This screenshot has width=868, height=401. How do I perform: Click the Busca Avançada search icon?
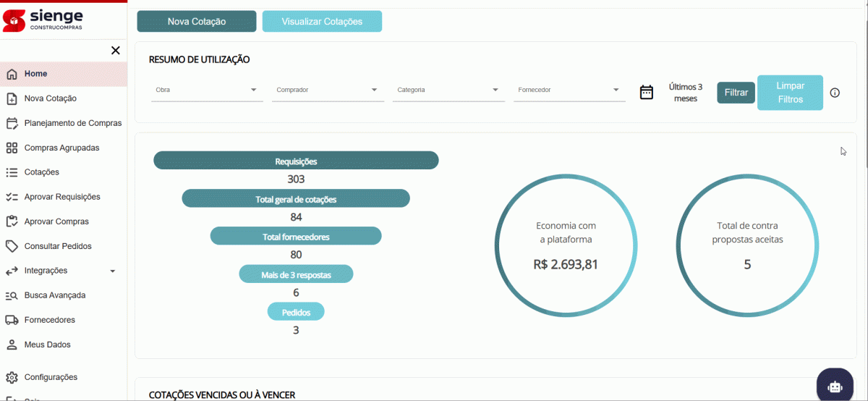(12, 295)
